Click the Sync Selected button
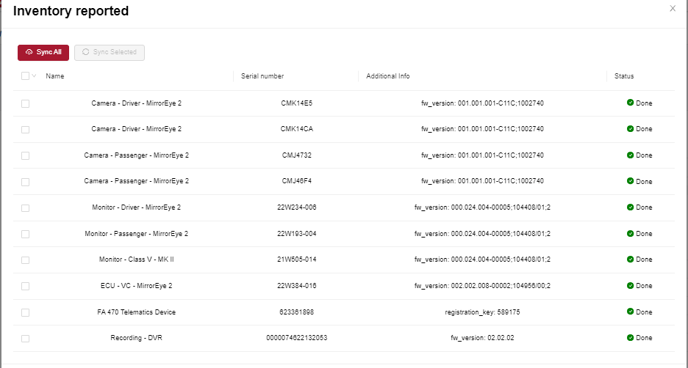Screen dimensions: 688x368 click(109, 52)
